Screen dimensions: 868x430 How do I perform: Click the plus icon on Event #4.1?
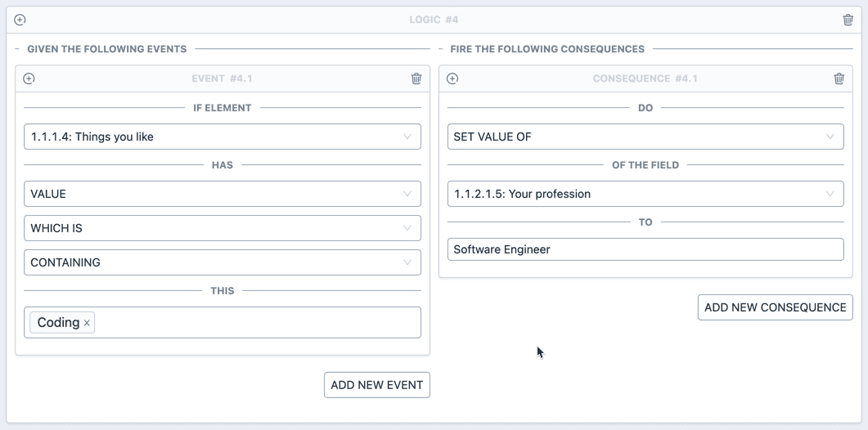point(29,78)
